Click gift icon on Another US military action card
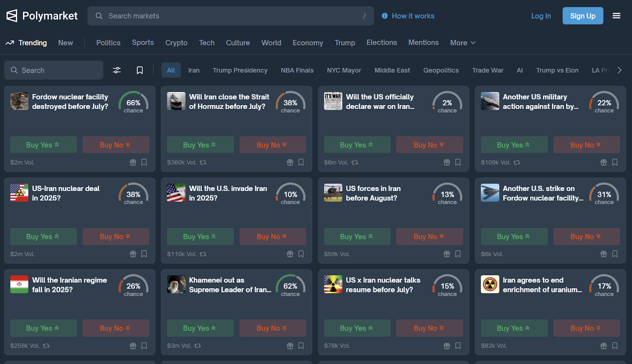The width and height of the screenshot is (632, 364). click(604, 162)
